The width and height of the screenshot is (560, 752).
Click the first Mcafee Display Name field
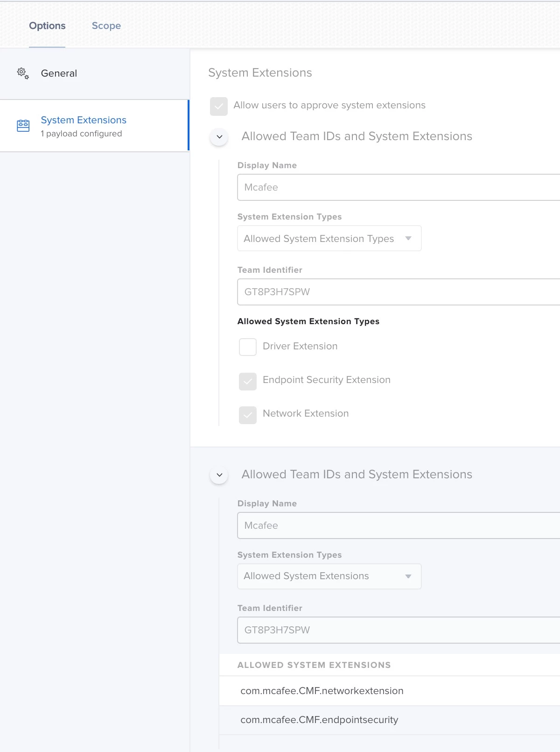(x=399, y=187)
